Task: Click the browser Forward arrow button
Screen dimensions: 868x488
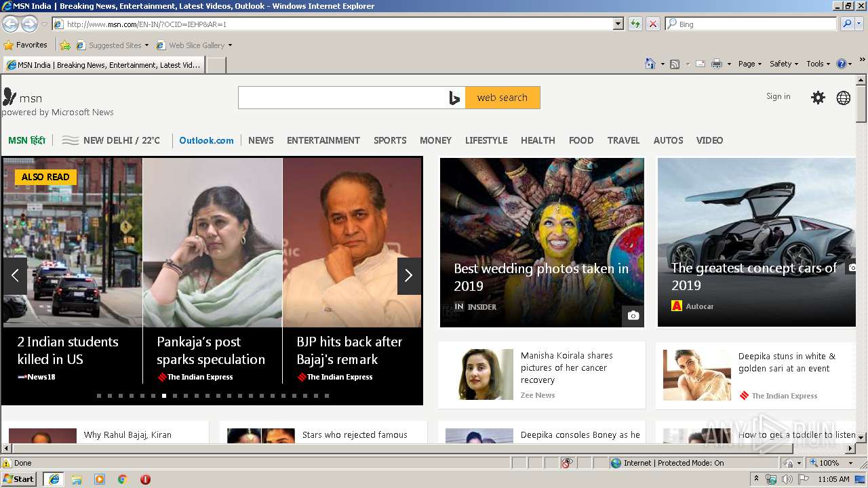Action: [29, 24]
